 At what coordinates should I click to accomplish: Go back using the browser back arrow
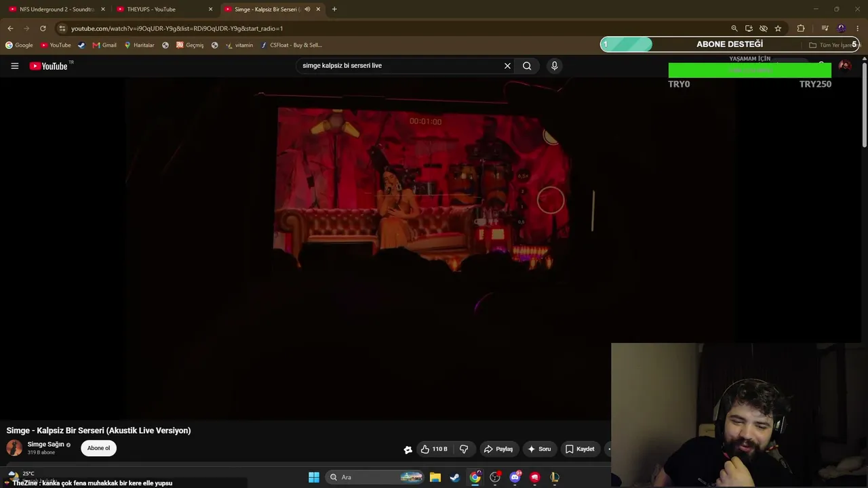[x=10, y=28]
